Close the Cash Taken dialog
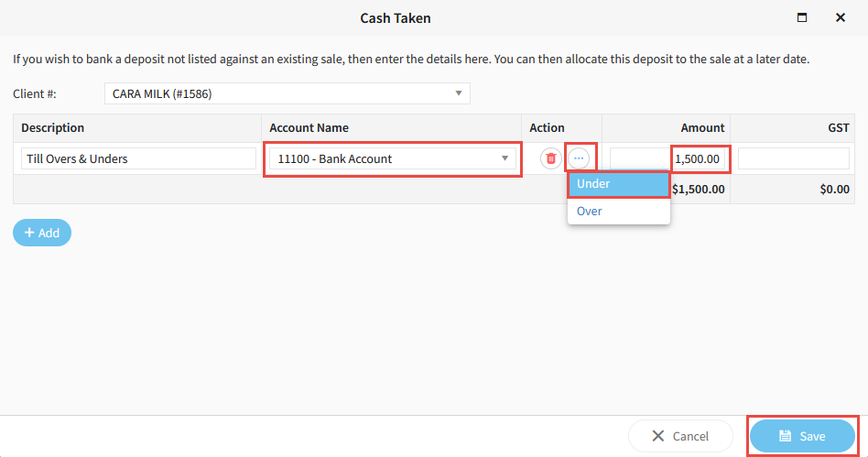This screenshot has height=457, width=868. click(x=840, y=17)
